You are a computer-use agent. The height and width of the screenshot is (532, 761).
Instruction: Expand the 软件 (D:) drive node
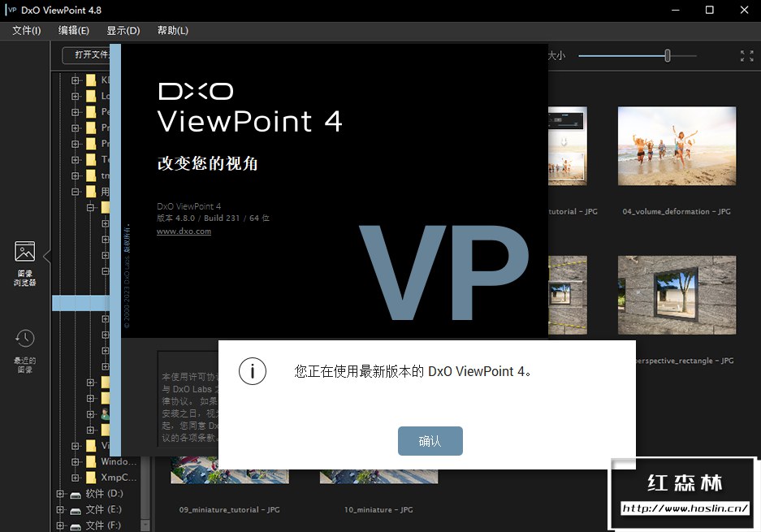pos(60,494)
